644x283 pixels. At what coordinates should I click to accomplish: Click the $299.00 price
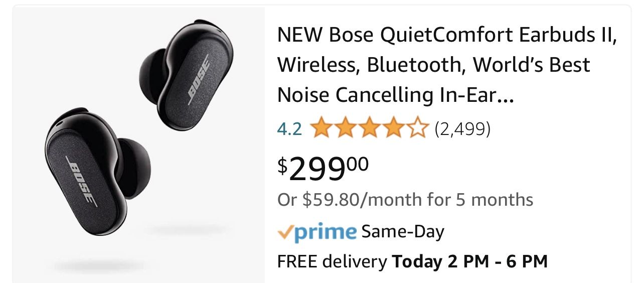point(324,168)
